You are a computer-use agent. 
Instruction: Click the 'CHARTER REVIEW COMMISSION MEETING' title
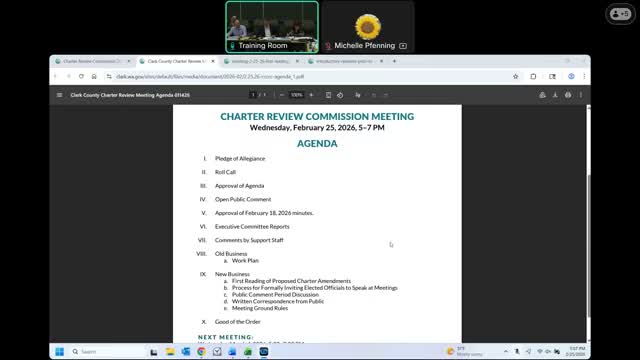(317, 117)
